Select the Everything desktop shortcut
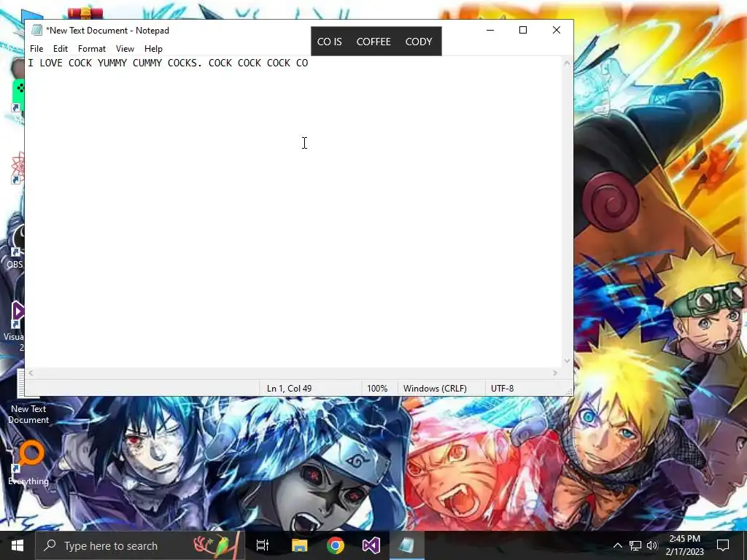 coord(28,463)
